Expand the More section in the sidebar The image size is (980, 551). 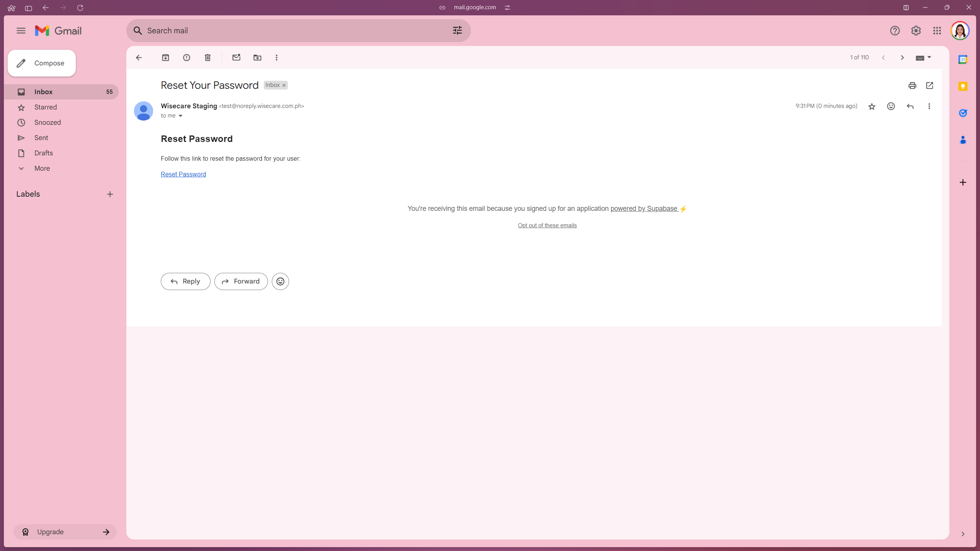point(42,168)
